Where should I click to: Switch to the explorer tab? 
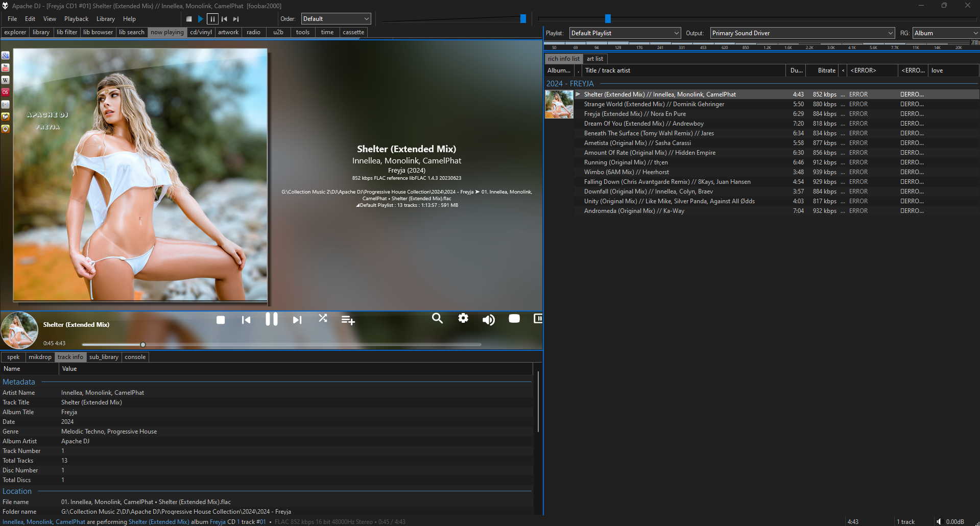tap(15, 32)
